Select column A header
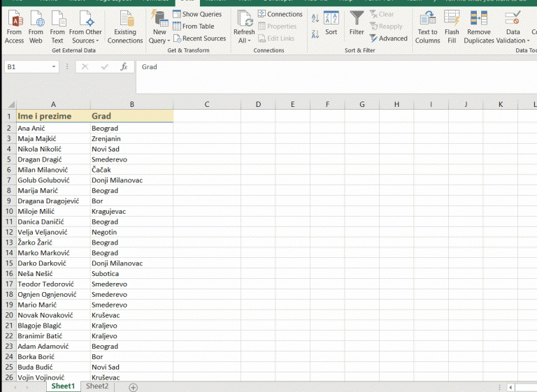 point(53,104)
